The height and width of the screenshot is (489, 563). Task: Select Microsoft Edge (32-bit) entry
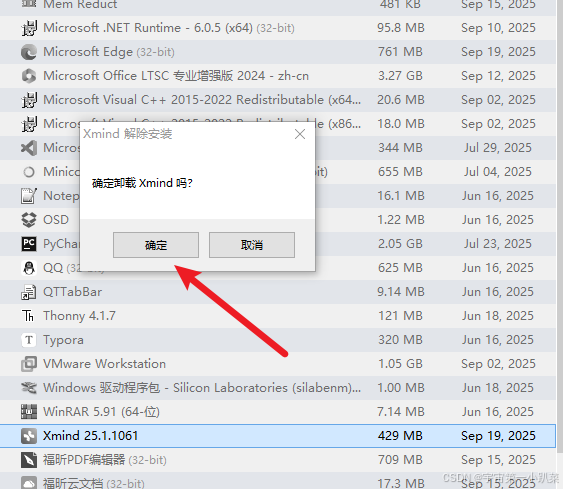pyautogui.click(x=278, y=52)
